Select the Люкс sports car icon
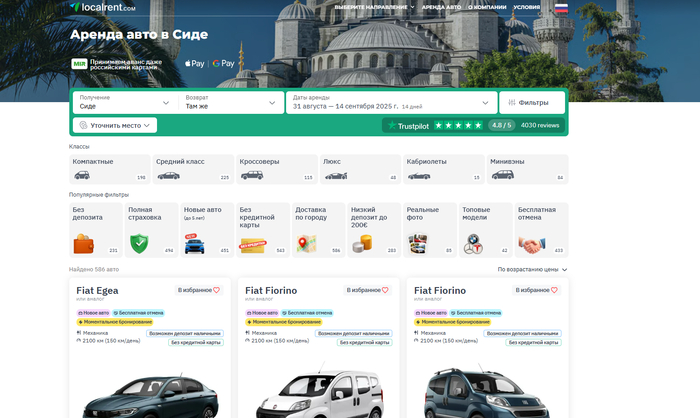700x418 pixels. [x=336, y=176]
